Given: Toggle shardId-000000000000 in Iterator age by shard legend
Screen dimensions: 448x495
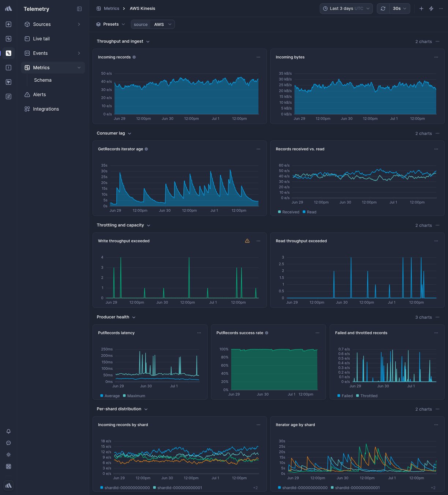Looking at the screenshot, I should point(303,488).
